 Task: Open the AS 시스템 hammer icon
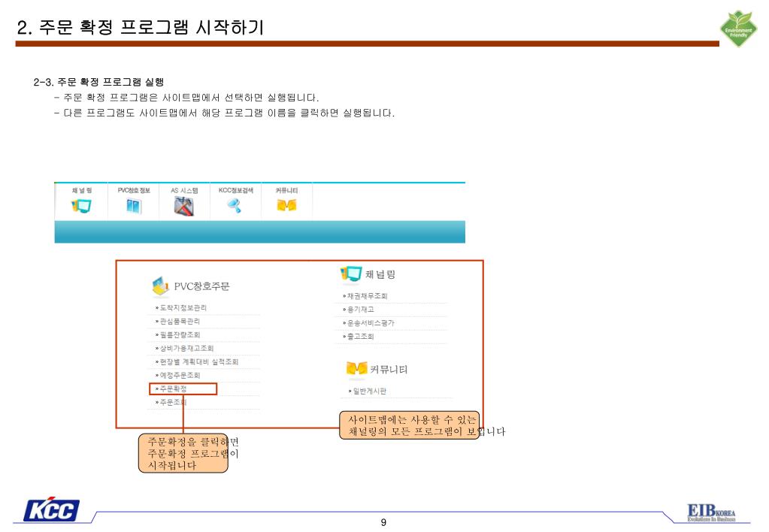pyautogui.click(x=184, y=207)
